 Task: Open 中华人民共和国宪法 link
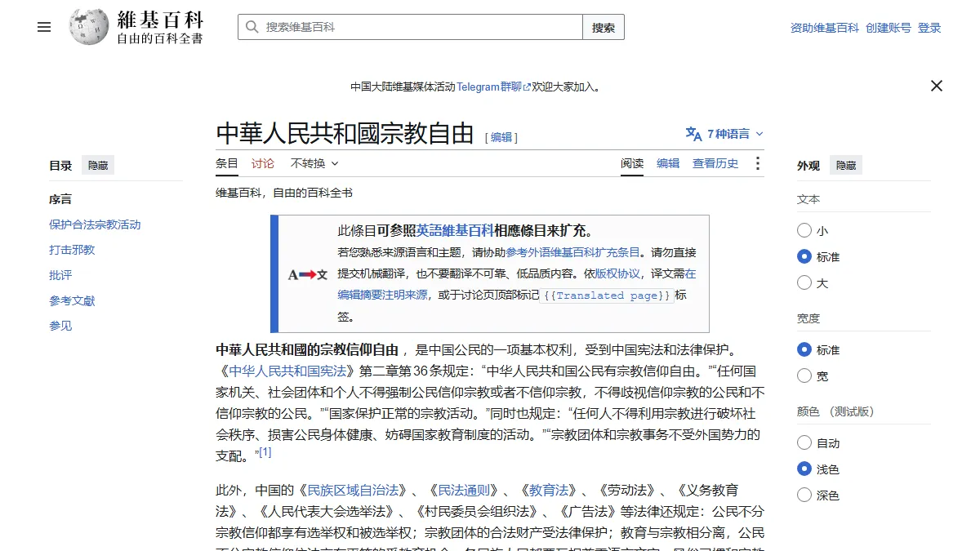[x=287, y=371]
